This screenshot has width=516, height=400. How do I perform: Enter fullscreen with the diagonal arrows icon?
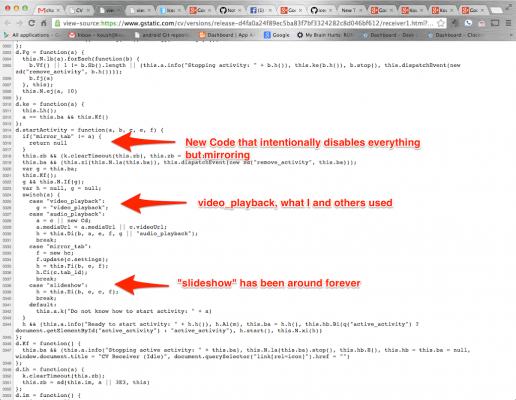509,7
